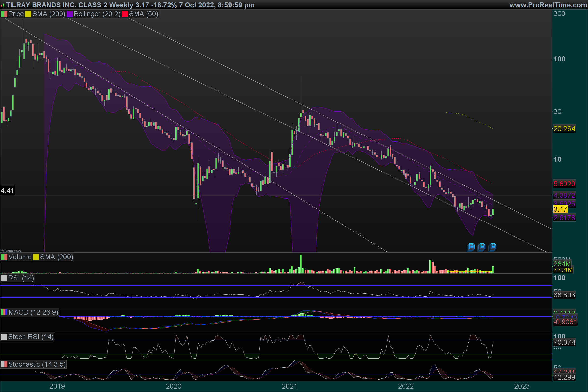Click the Stoch RSI (14) gray icon
Viewport: 588px width, 392px height.
coord(4,337)
